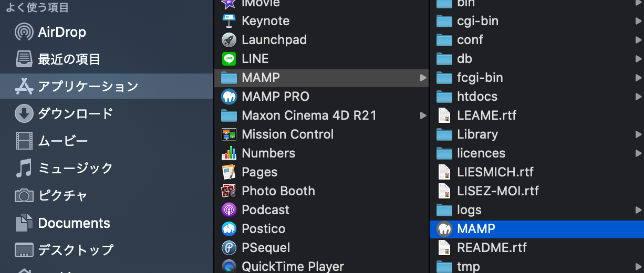The height and width of the screenshot is (273, 644).
Task: Select the 最近の項目 sidebar icon
Action: click(24, 59)
